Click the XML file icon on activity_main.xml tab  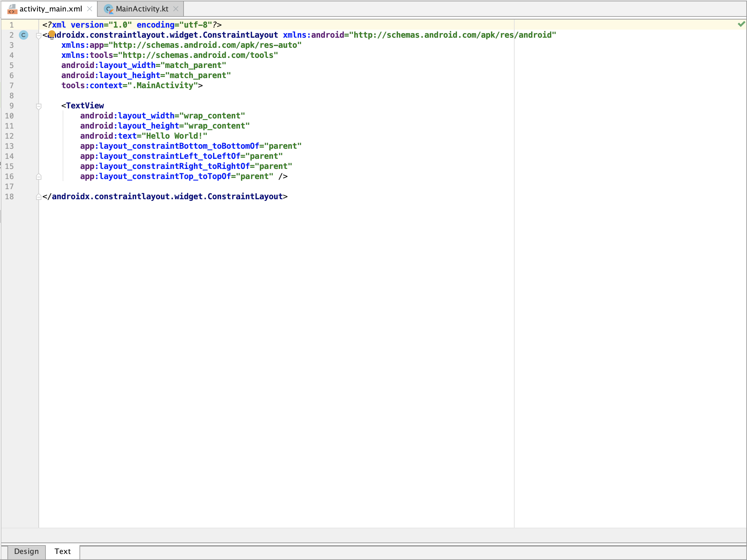12,9
